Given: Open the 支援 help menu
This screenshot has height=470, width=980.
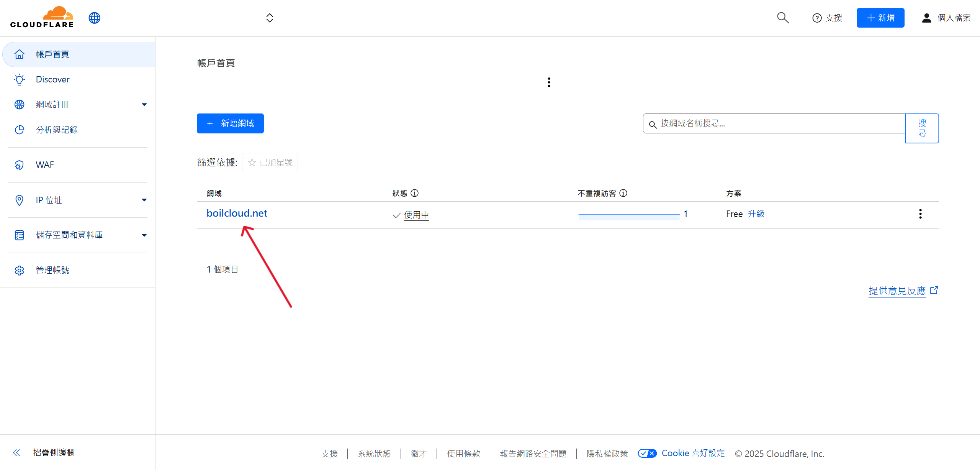Looking at the screenshot, I should coord(827,18).
